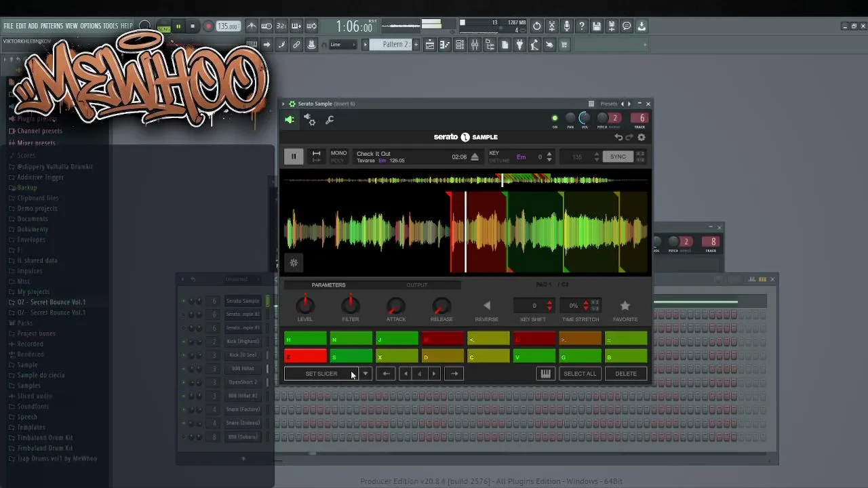Toggle channel LED for Kick (Highest)
Image resolution: width=868 pixels, height=488 pixels.
click(182, 342)
